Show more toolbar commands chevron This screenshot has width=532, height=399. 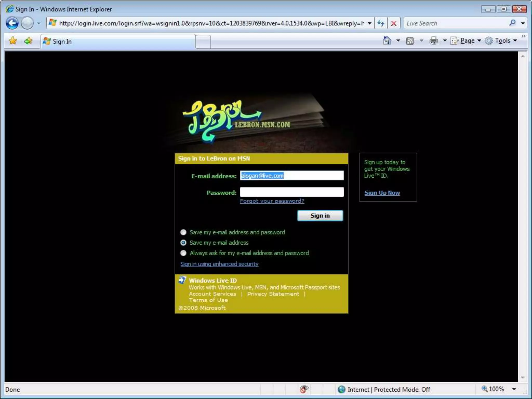pos(523,36)
